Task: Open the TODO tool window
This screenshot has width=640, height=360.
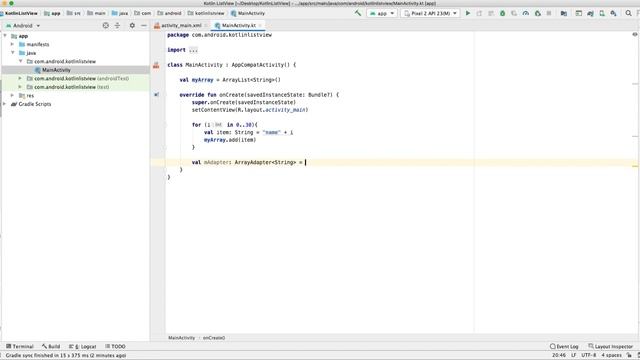Action: click(116, 346)
